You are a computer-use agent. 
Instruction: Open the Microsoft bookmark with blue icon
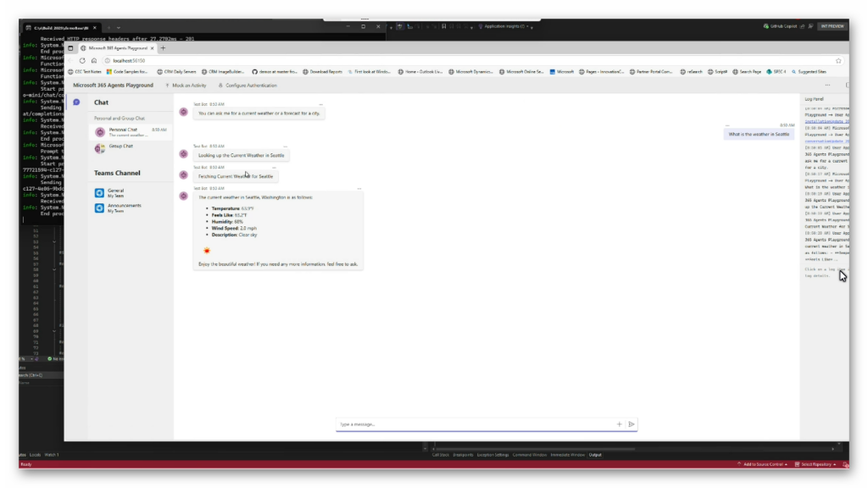coord(562,72)
